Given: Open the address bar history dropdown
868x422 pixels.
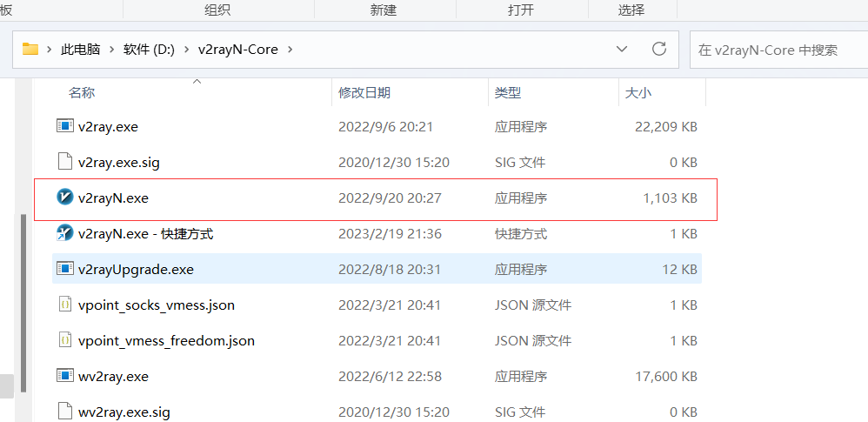Looking at the screenshot, I should 622,49.
